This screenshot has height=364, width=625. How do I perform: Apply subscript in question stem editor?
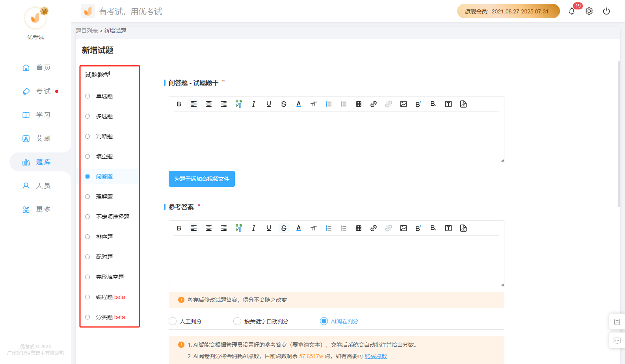point(433,104)
